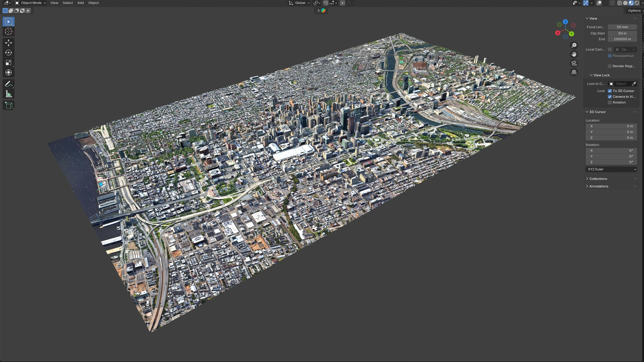Click the zoom viewport magnifier icon

point(574,46)
